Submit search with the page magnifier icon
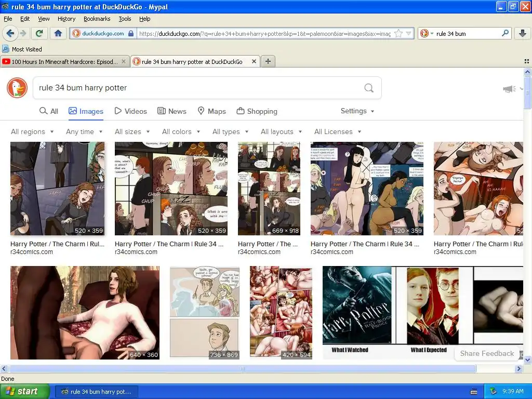Image resolution: width=532 pixels, height=399 pixels. 369,88
